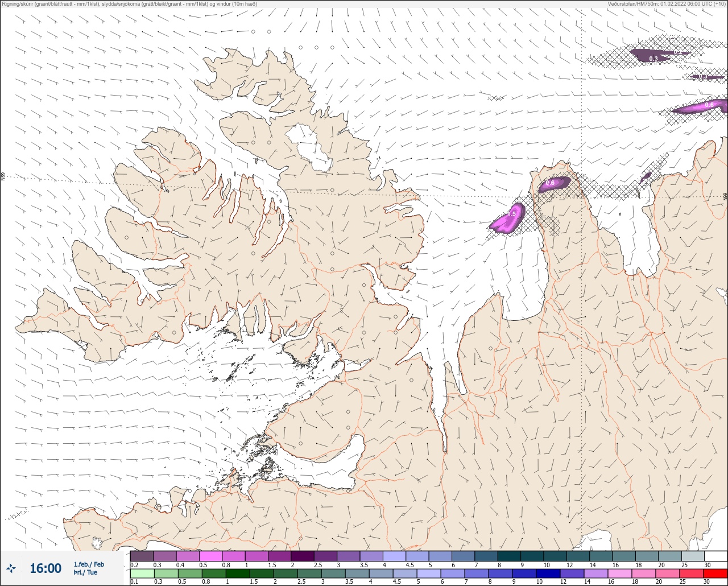The height and width of the screenshot is (586, 728).
Task: Click the 0.6 value on the dark patch over land
Action: click(x=549, y=183)
